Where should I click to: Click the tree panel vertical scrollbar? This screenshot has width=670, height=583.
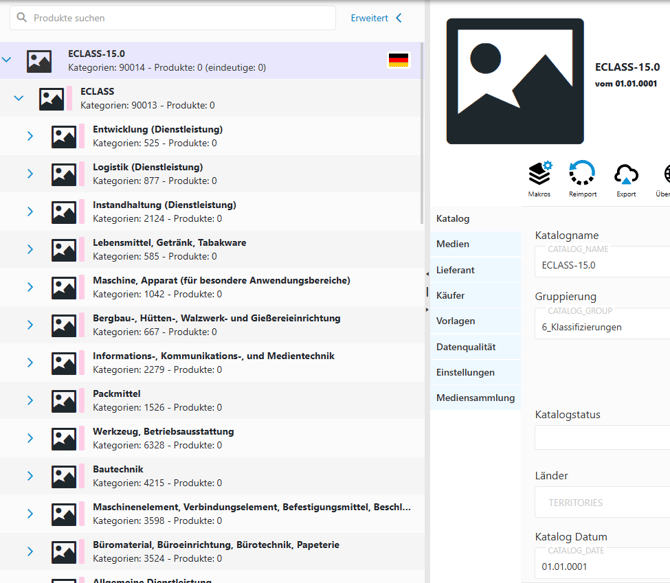tap(422, 133)
